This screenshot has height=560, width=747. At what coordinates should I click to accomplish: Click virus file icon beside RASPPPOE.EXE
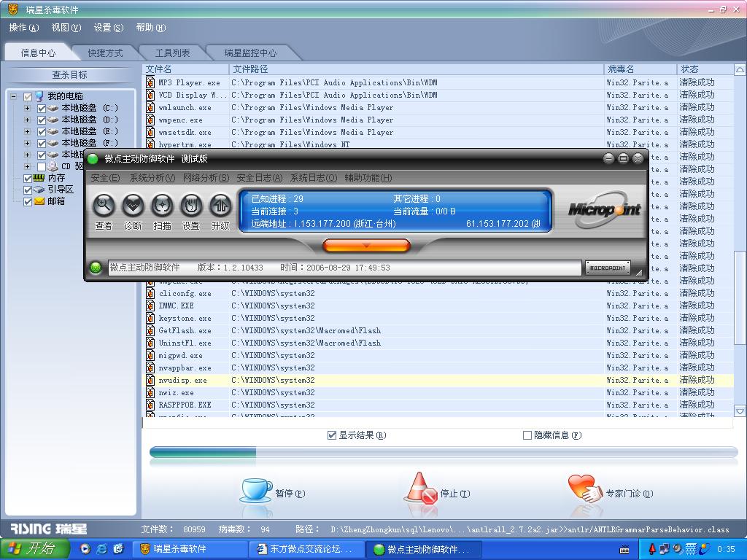point(150,405)
